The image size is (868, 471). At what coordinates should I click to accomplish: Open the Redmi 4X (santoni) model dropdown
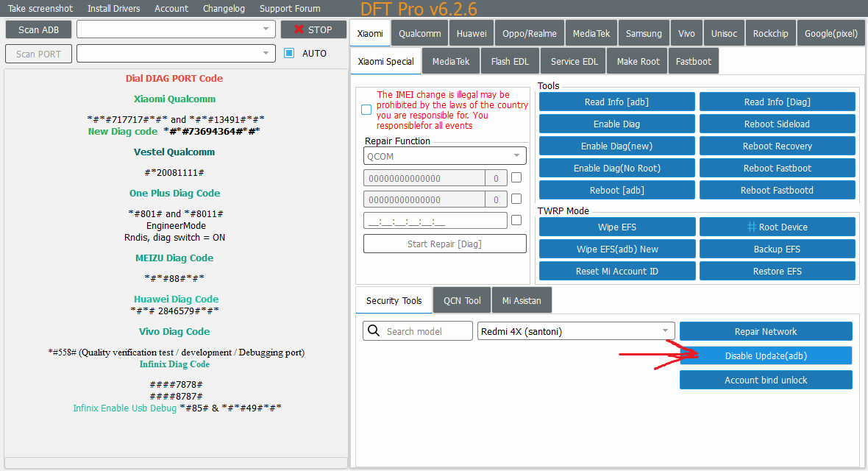[x=576, y=331]
